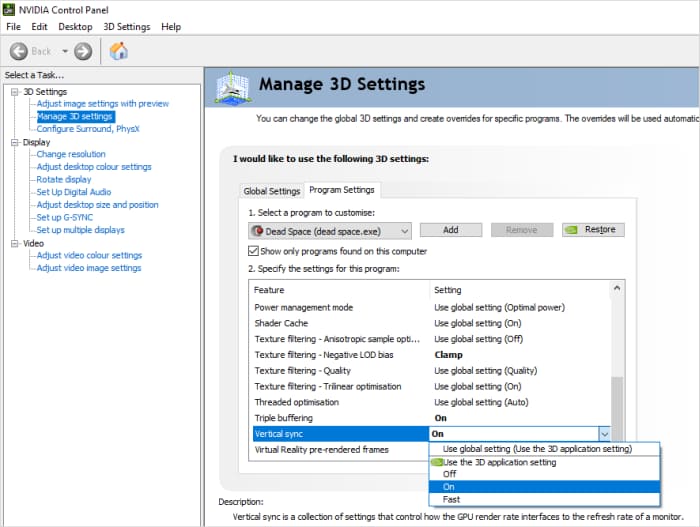Open the 3D Settings menu
700x527 pixels.
pos(127,27)
